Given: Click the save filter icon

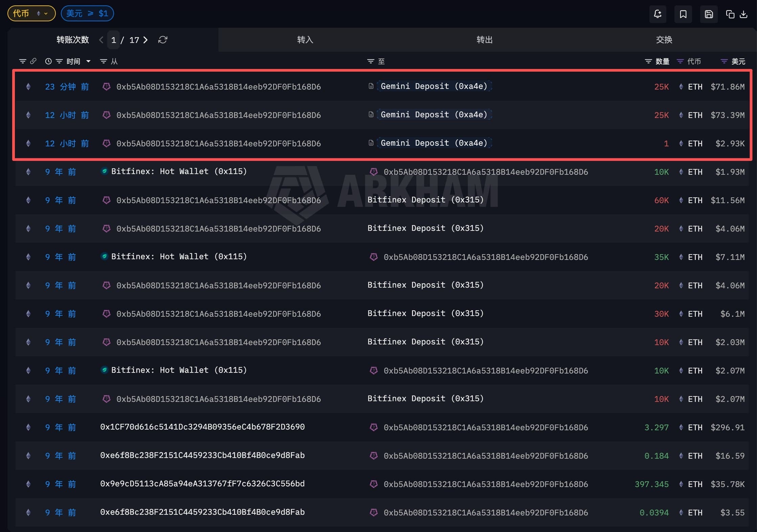Looking at the screenshot, I should pyautogui.click(x=709, y=14).
